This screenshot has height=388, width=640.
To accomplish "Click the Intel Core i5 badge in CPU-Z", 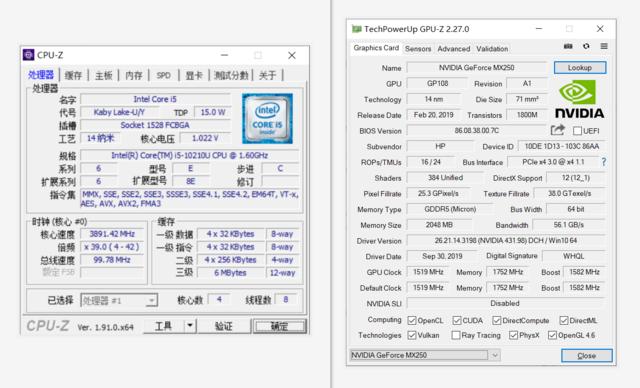I will click(267, 118).
